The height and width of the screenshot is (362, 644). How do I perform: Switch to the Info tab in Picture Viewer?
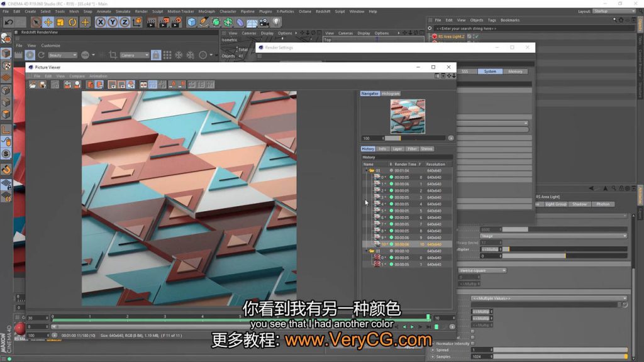tap(382, 149)
